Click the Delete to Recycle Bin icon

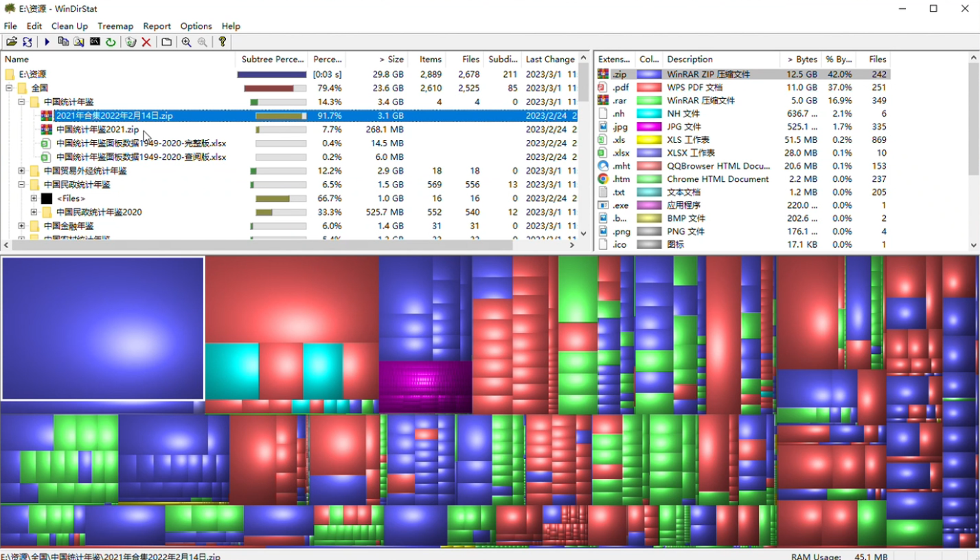tap(130, 42)
